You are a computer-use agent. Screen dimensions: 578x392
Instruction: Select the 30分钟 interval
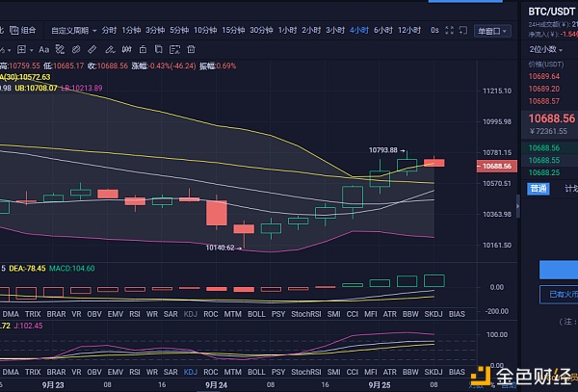pyautogui.click(x=261, y=30)
